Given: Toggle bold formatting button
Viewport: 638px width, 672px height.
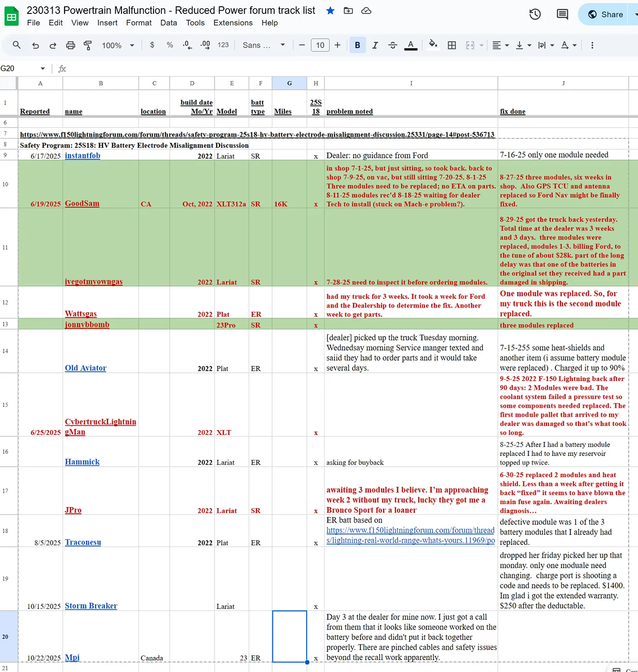Looking at the screenshot, I should (357, 45).
